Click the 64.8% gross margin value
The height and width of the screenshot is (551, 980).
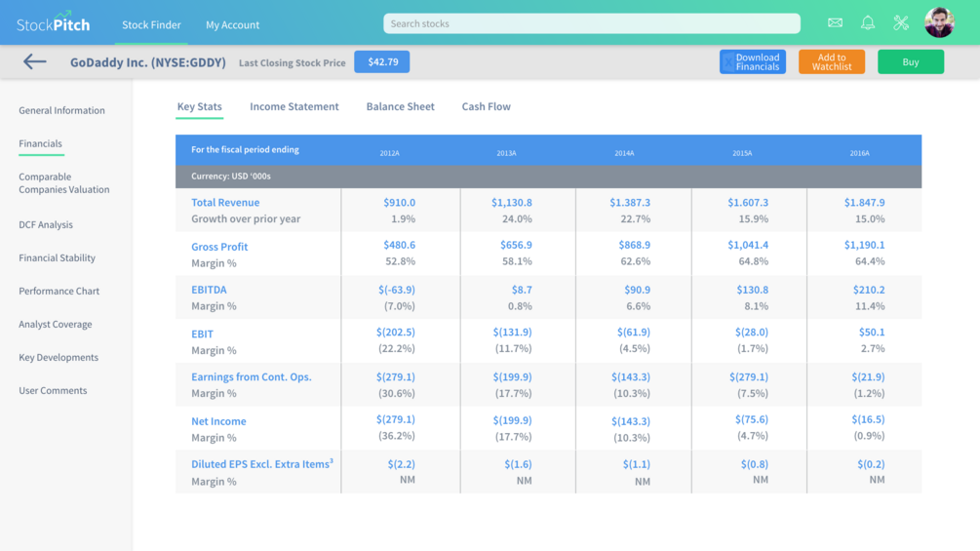[754, 261]
